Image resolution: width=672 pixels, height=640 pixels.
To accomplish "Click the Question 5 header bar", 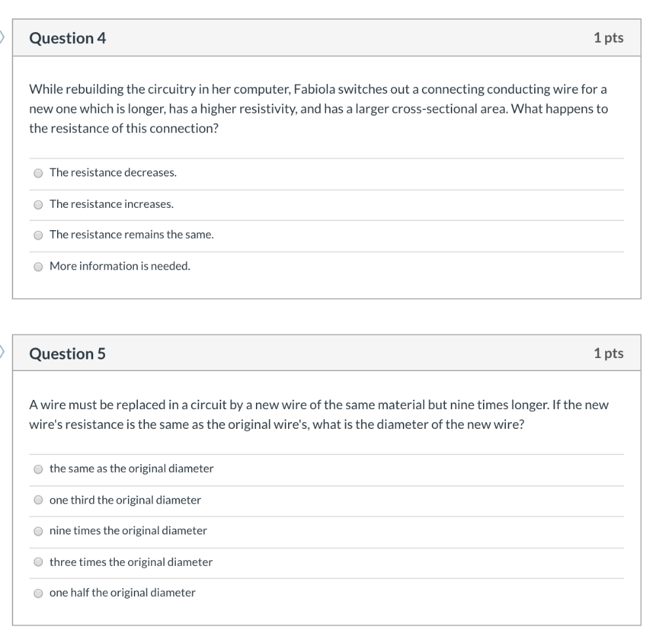I will pos(328,353).
